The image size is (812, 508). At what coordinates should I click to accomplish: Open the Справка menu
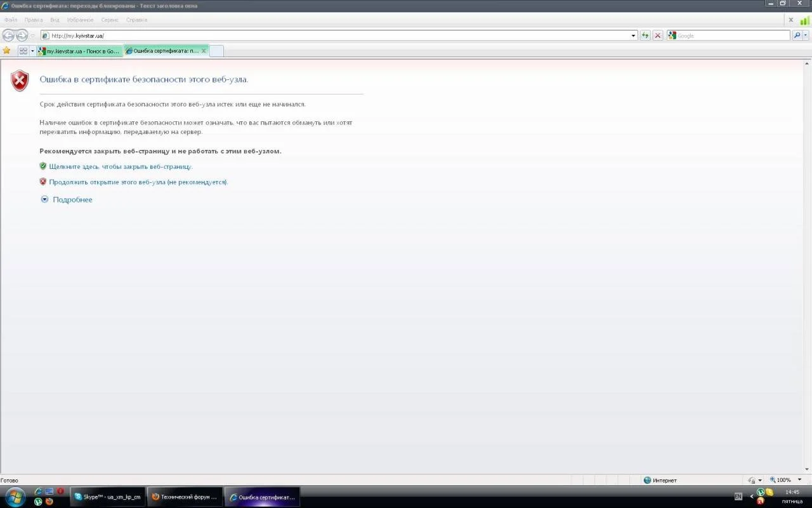136,20
